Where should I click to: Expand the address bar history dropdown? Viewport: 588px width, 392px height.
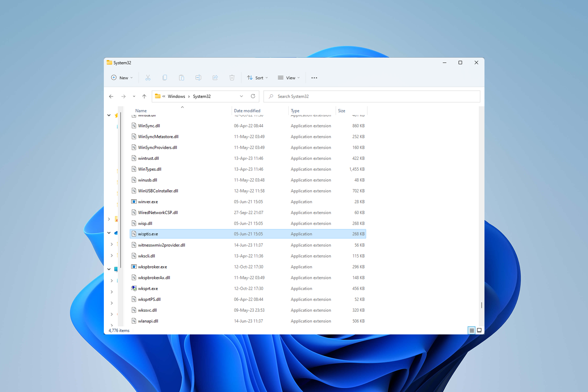click(x=241, y=96)
